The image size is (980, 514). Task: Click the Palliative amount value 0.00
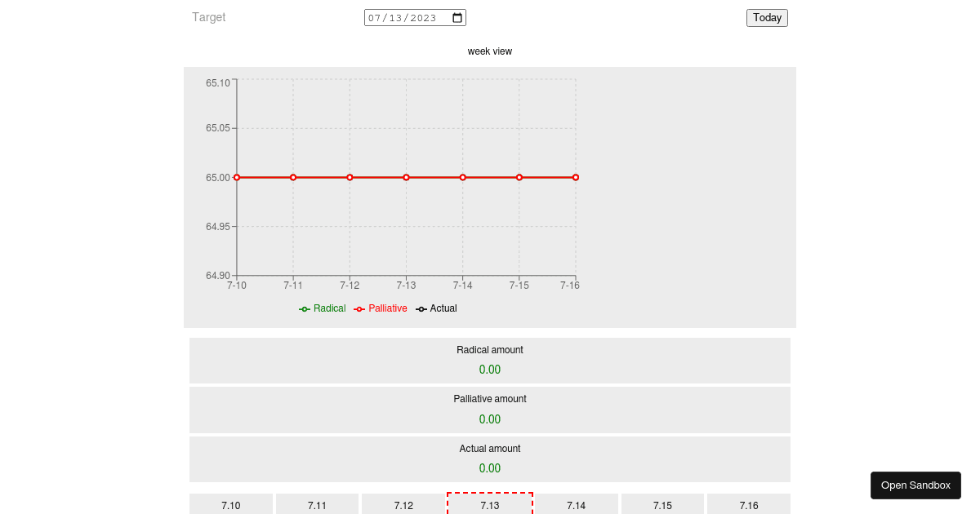click(489, 419)
